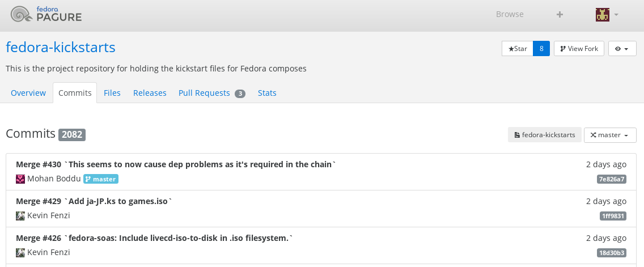Image resolution: width=644 pixels, height=267 pixels.
Task: Open commit hash 1ff9831
Action: 612,216
